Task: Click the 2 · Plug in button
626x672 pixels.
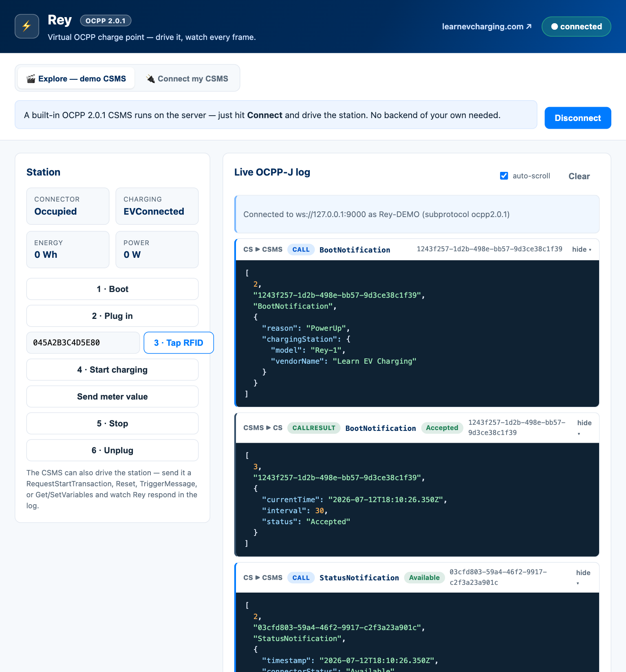Action: pos(112,316)
